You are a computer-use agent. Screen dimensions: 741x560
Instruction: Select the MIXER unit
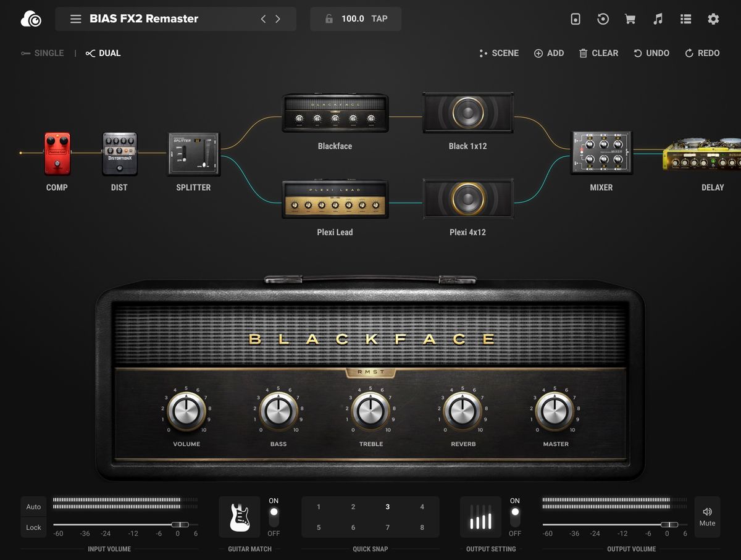click(x=601, y=153)
